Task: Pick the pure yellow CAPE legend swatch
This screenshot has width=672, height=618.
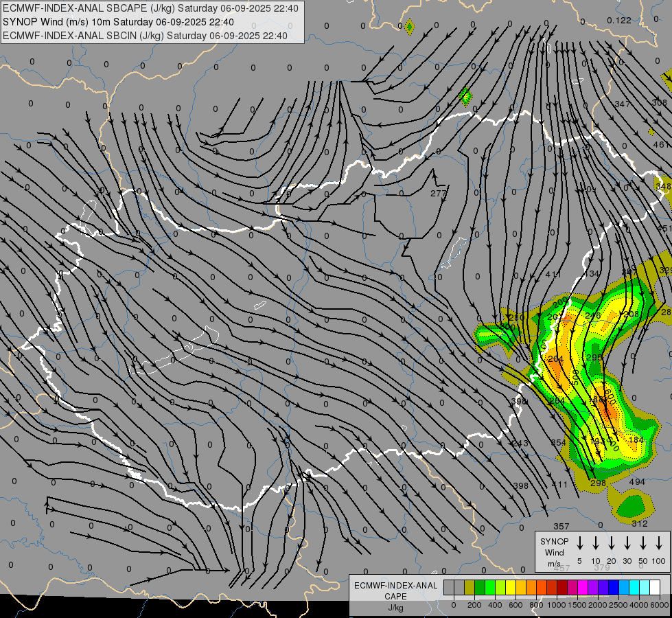Action: coord(511,588)
